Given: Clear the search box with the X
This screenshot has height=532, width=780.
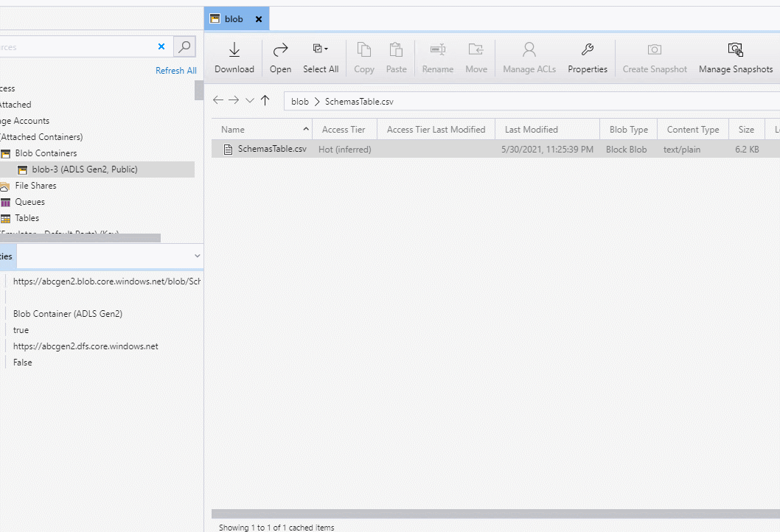Looking at the screenshot, I should tap(161, 46).
